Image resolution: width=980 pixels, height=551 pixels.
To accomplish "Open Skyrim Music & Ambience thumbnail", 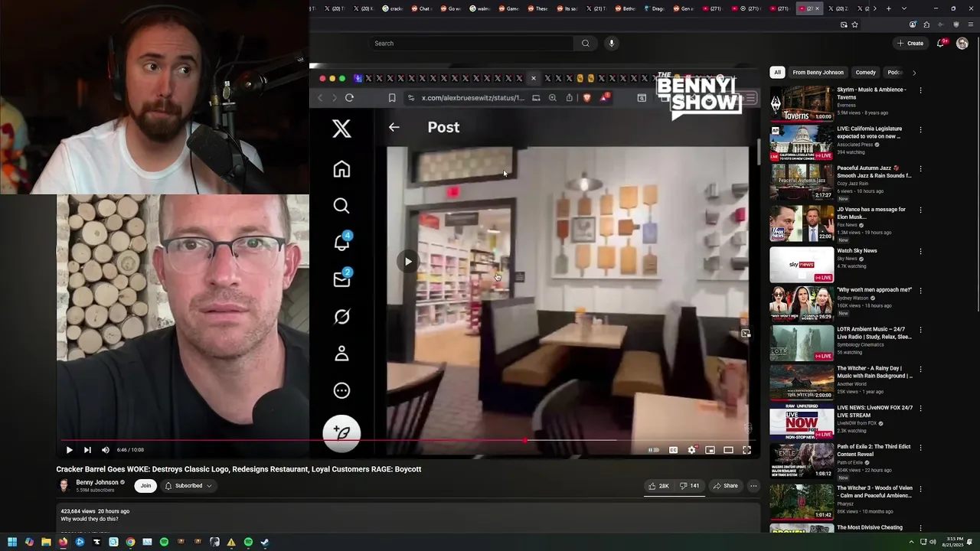I will click(802, 103).
